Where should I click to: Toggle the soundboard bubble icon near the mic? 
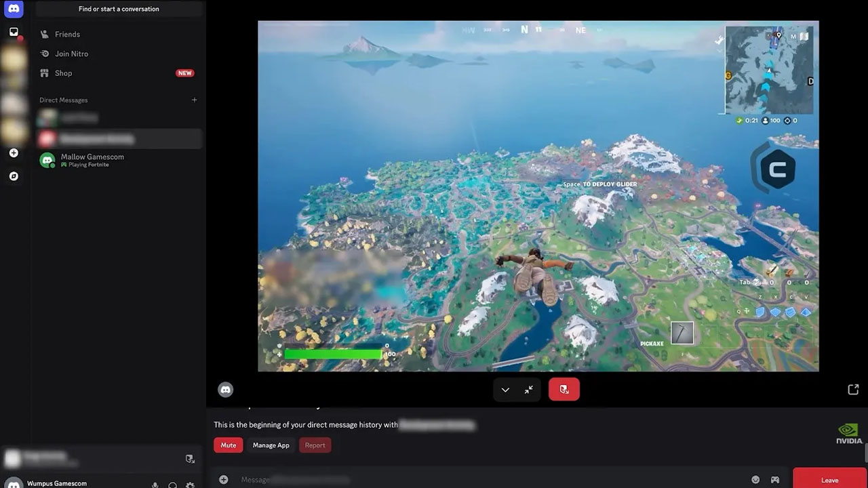pos(173,485)
